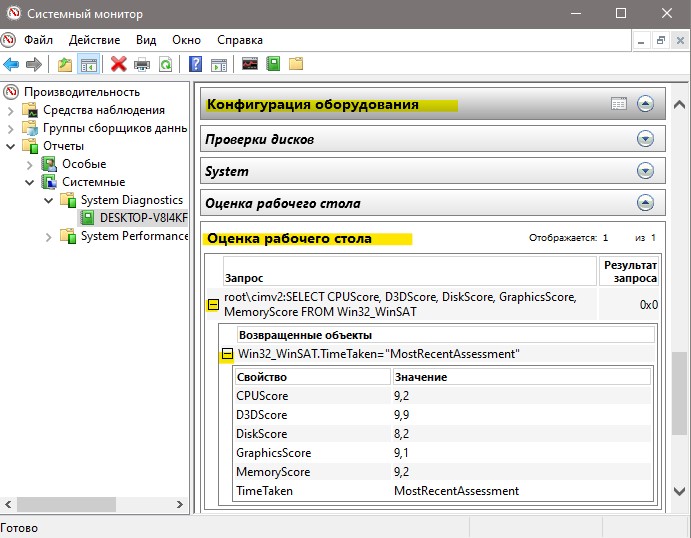
Task: Click the Back arrow toolbar icon
Action: pyautogui.click(x=11, y=65)
